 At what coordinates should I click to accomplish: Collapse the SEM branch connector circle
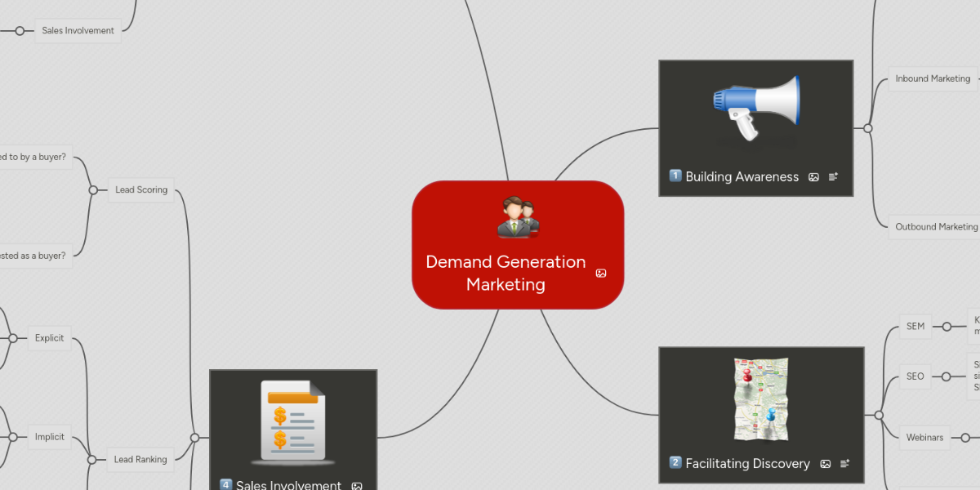click(946, 326)
